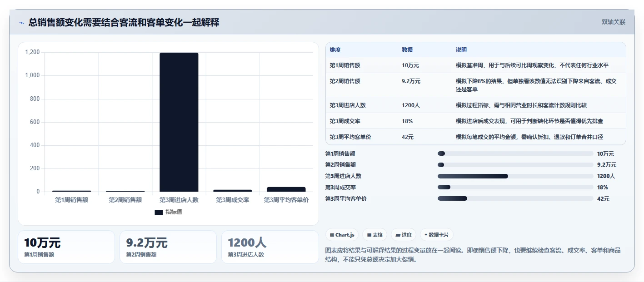The width and height of the screenshot is (644, 282).
Task: Click the description starting 模拟基准周
Action: pyautogui.click(x=532, y=65)
